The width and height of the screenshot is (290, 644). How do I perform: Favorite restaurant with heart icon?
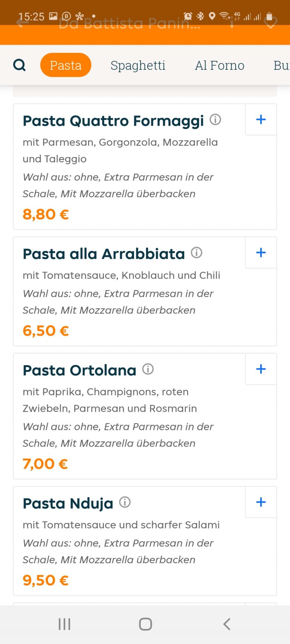coord(270,23)
